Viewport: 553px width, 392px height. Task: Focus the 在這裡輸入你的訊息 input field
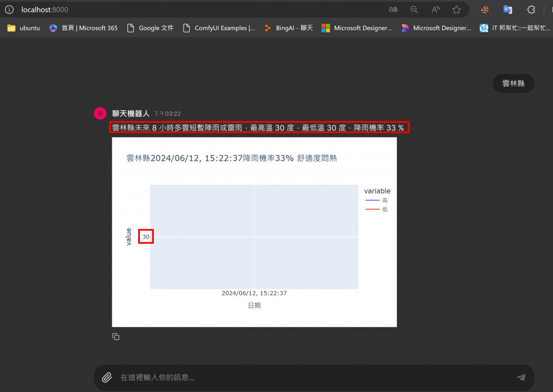click(314, 377)
